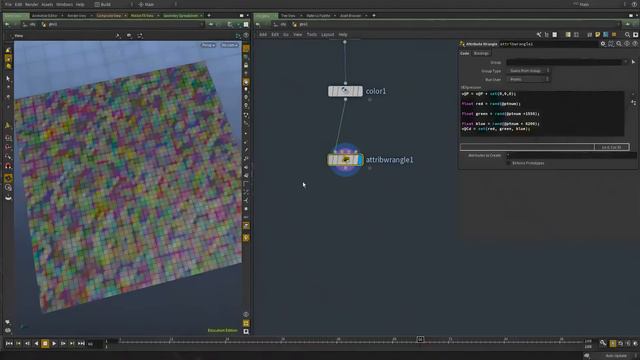Click the viewer back navigation arrow
Image resolution: width=640 pixels, height=360 pixels.
coord(7,24)
